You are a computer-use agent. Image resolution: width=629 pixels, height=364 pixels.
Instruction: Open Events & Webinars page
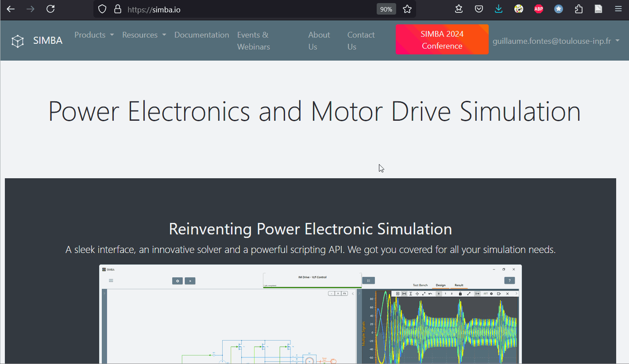coord(253,41)
